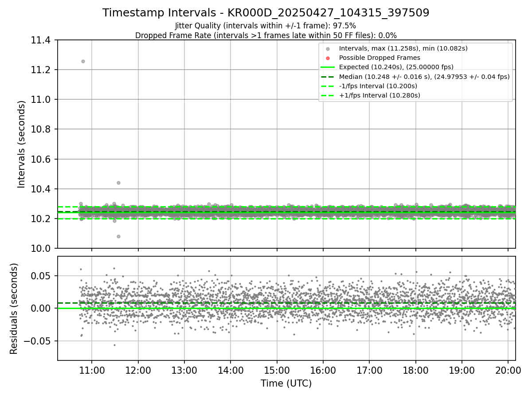This screenshot has height=399, width=532.
Task: Click the '15:00' time tick label
Action: click(x=277, y=370)
